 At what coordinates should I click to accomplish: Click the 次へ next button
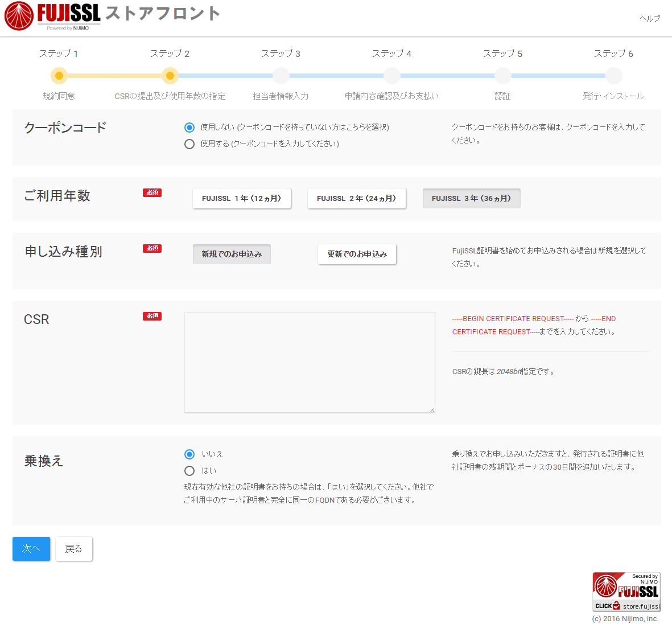(x=31, y=549)
